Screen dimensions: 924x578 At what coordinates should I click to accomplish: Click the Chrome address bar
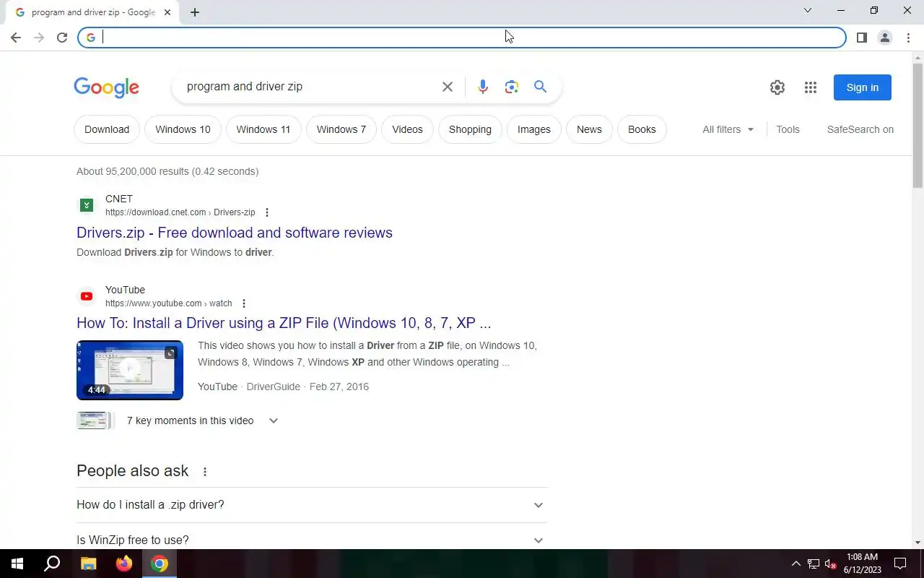point(462,38)
